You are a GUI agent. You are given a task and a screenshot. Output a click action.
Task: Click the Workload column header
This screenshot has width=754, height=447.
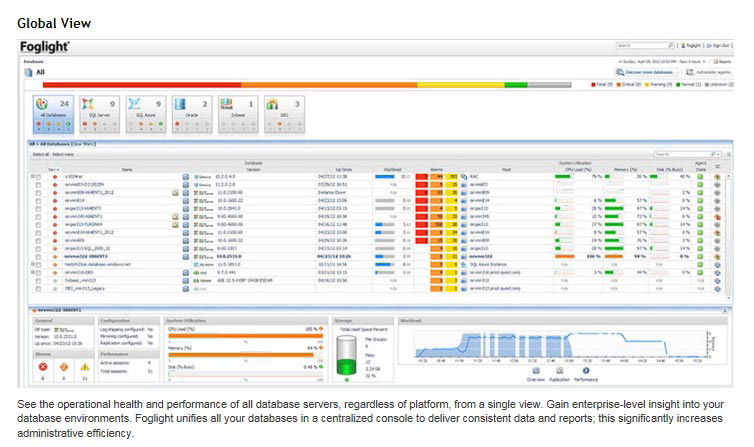point(392,170)
